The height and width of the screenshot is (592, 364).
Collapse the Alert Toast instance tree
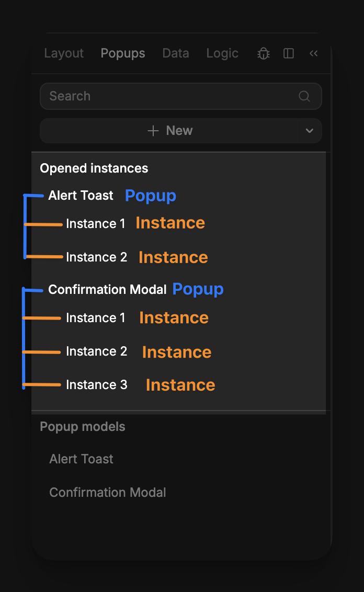click(26, 226)
